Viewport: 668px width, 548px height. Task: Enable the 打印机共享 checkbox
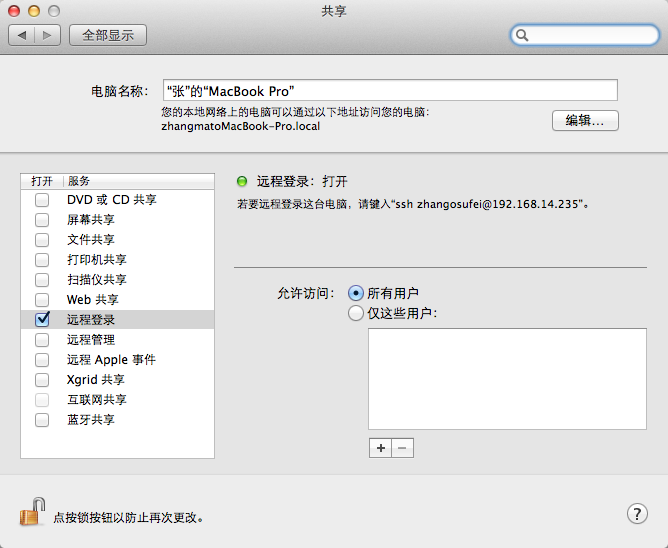click(x=42, y=260)
